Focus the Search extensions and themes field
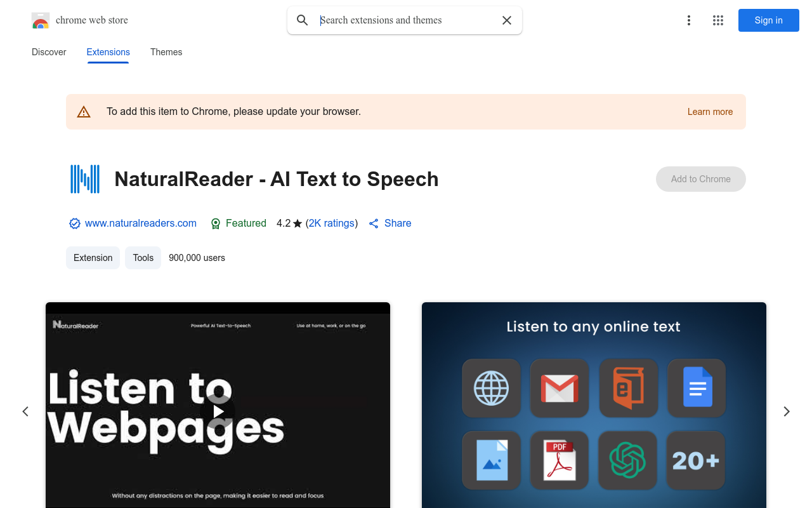 click(x=406, y=20)
